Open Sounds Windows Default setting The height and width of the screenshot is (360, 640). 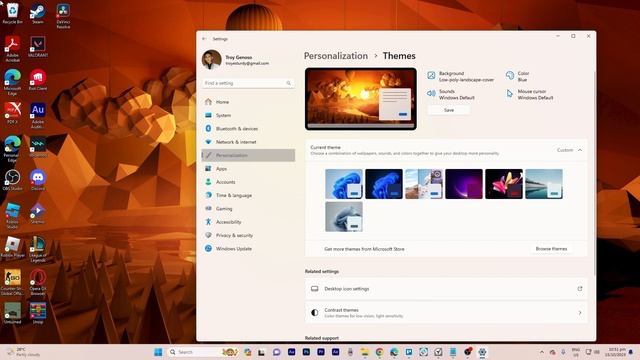(451, 94)
